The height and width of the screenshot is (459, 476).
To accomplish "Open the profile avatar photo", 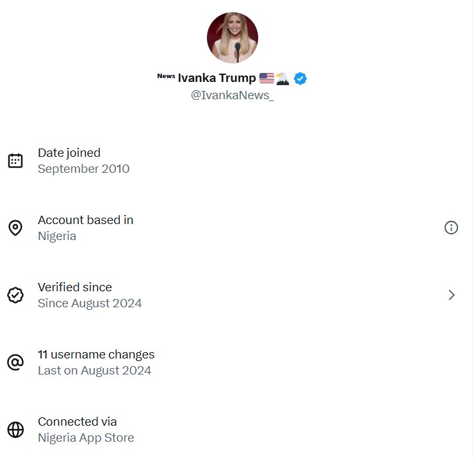I will click(233, 38).
